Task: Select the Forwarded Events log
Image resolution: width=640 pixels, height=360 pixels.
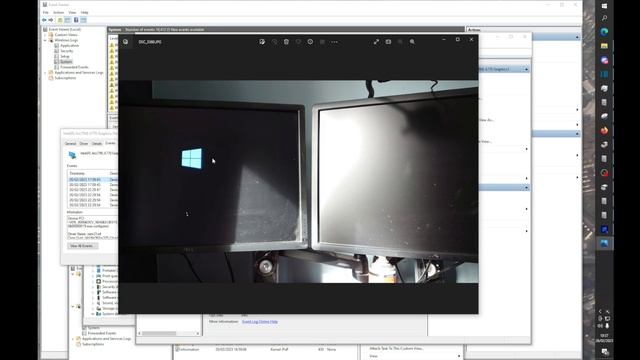Action: (74, 67)
